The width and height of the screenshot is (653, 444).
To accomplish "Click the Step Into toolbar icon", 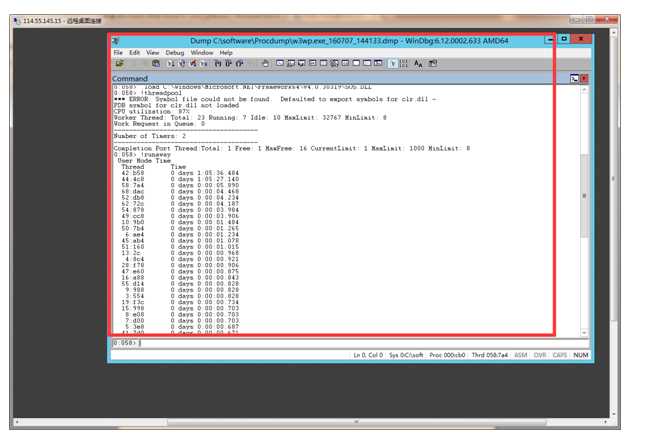I will point(218,63).
